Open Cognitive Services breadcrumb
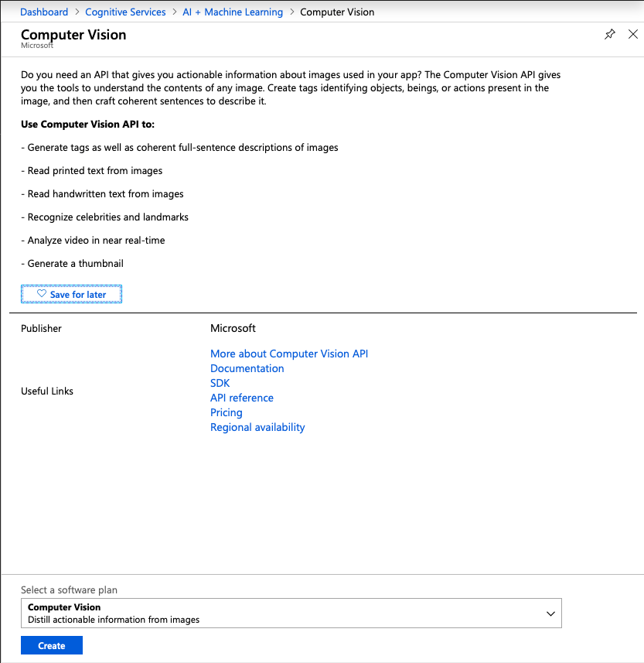Viewport: 644px width, 663px height. pos(125,12)
